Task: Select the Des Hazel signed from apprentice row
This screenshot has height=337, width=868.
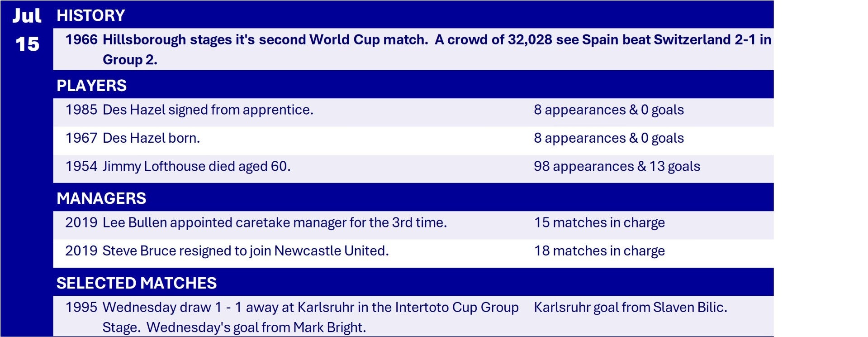Action: pos(208,110)
